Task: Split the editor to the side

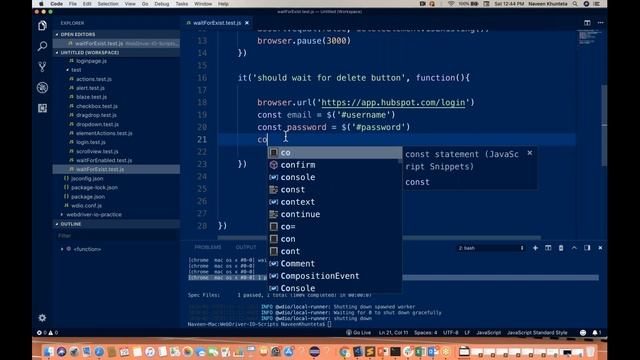Action: (587, 23)
